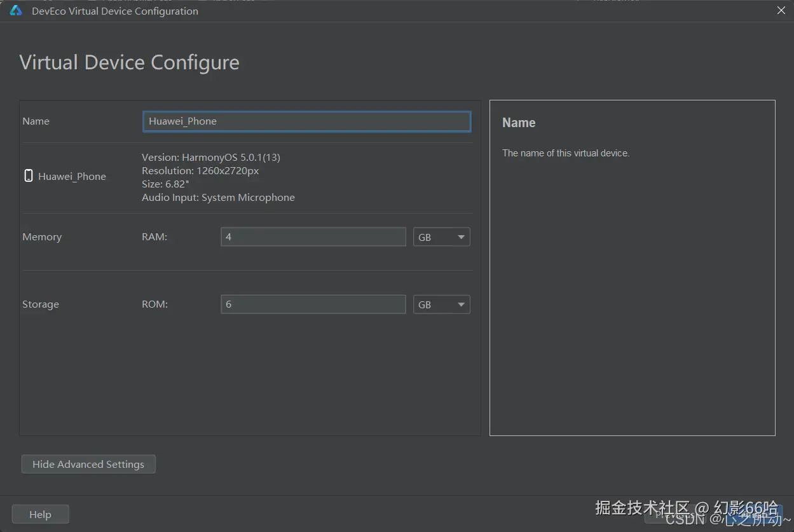Screen dimensions: 794x532
Task: Click the Huawei_Phone device label
Action: [72, 177]
